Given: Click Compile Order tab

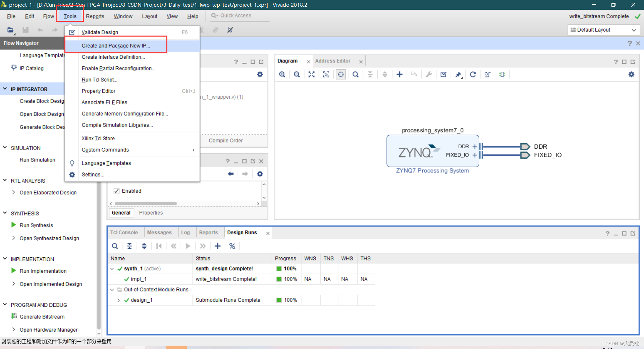Looking at the screenshot, I should 226,140.
